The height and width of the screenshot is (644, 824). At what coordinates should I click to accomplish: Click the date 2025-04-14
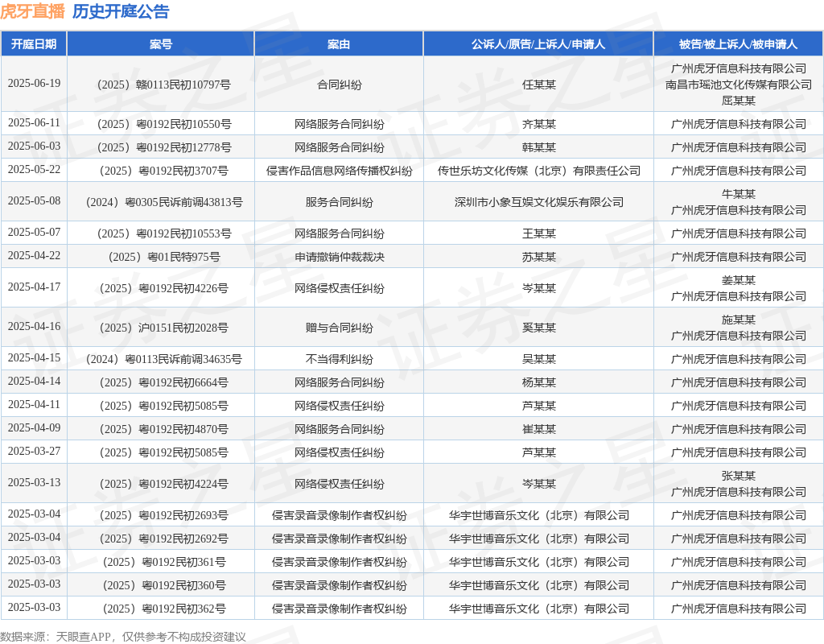pyautogui.click(x=34, y=381)
